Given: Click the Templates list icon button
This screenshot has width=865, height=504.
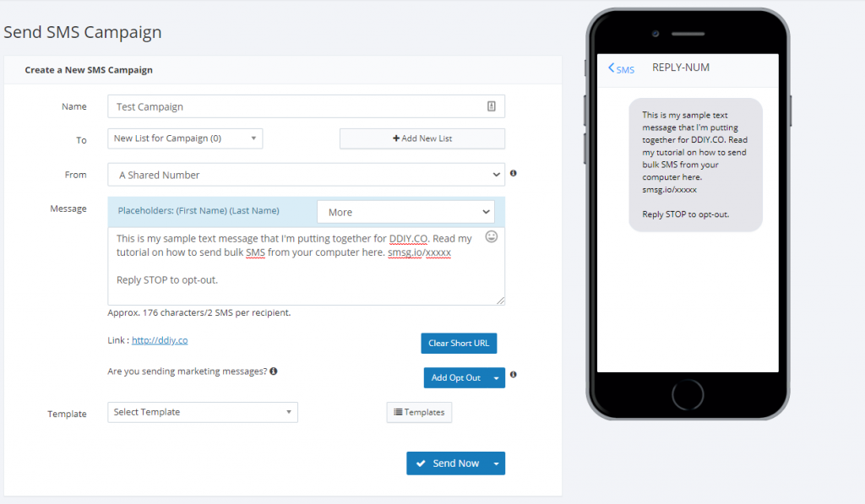Looking at the screenshot, I should [x=419, y=412].
